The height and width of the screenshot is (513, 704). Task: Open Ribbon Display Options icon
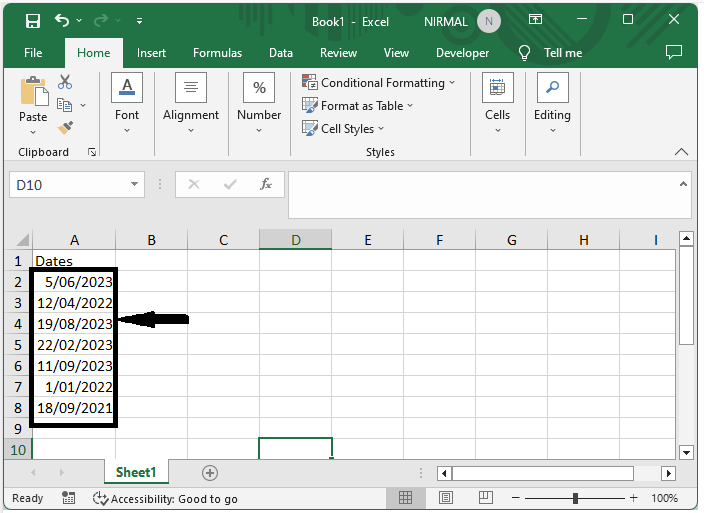click(x=535, y=19)
